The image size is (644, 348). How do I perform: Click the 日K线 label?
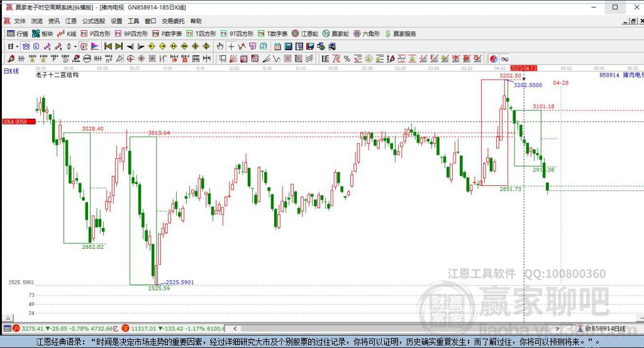tap(11, 71)
